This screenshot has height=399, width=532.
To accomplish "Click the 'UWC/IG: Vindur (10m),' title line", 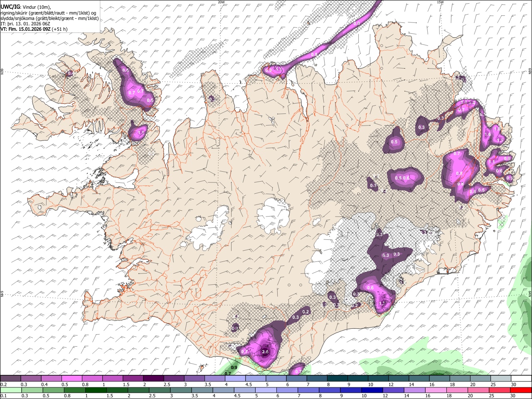I will [26, 7].
